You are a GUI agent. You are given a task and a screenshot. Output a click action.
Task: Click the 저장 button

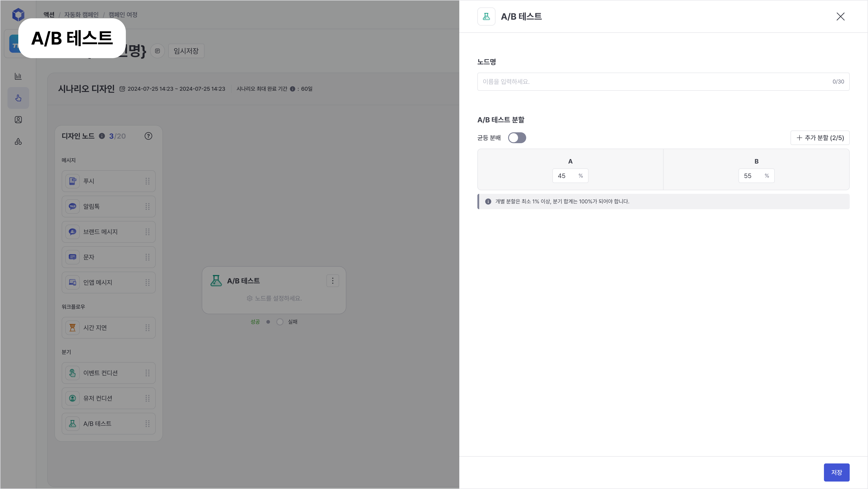(836, 472)
